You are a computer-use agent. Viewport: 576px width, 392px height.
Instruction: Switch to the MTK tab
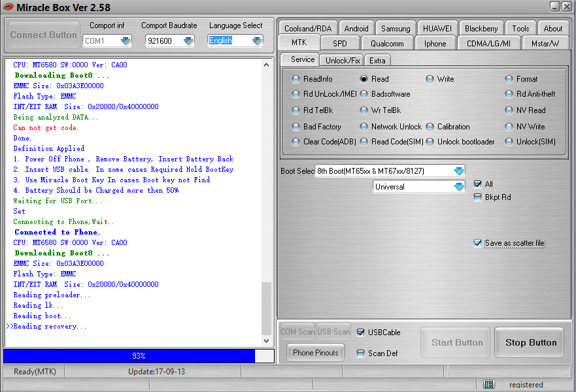[x=299, y=42]
